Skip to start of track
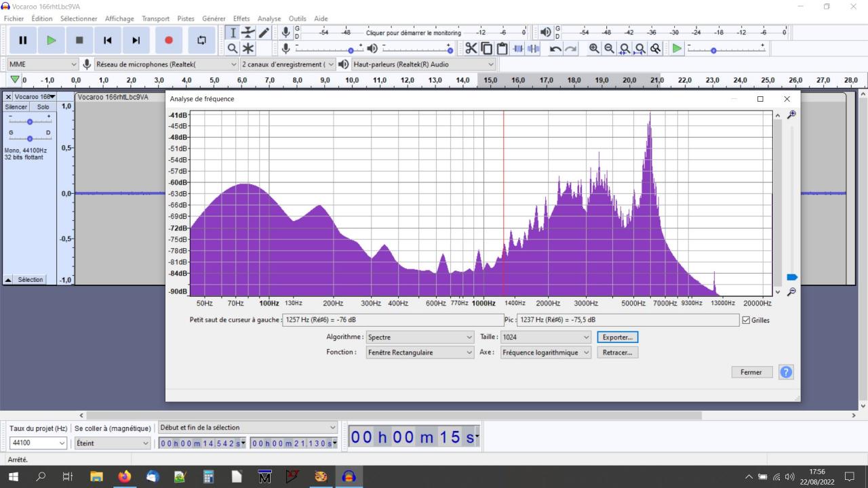868x488 pixels. 107,40
